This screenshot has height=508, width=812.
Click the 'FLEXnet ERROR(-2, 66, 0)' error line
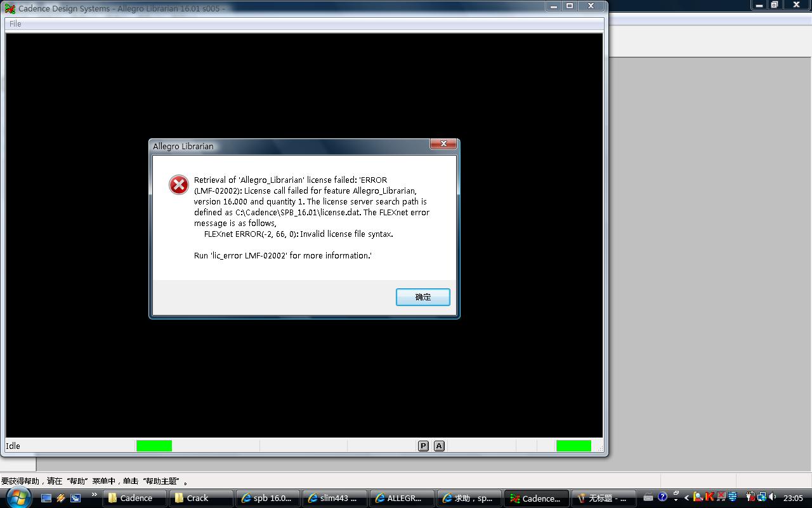tap(299, 234)
